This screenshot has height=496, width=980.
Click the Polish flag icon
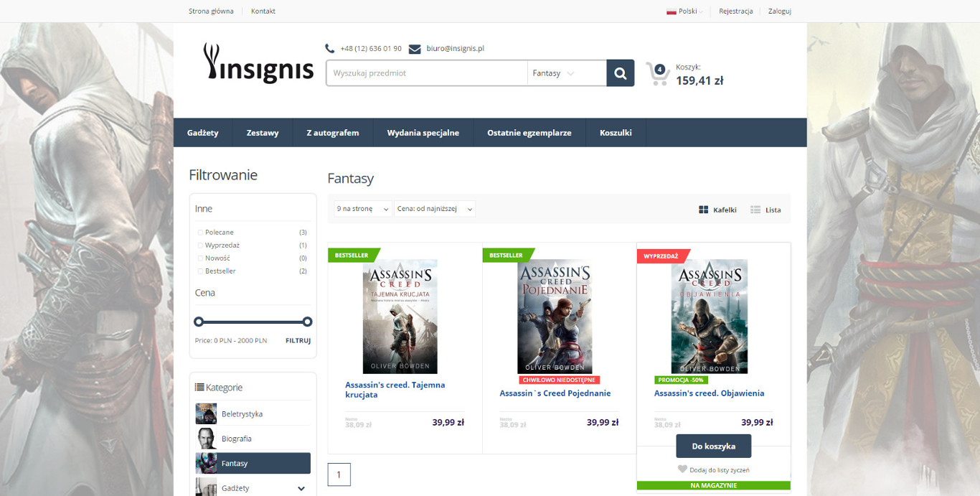point(672,11)
